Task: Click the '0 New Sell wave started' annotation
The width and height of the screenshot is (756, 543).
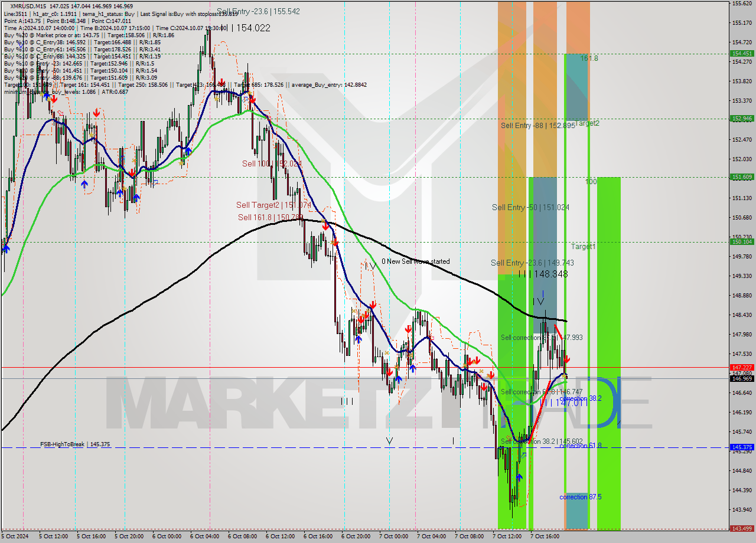Action: pos(415,261)
